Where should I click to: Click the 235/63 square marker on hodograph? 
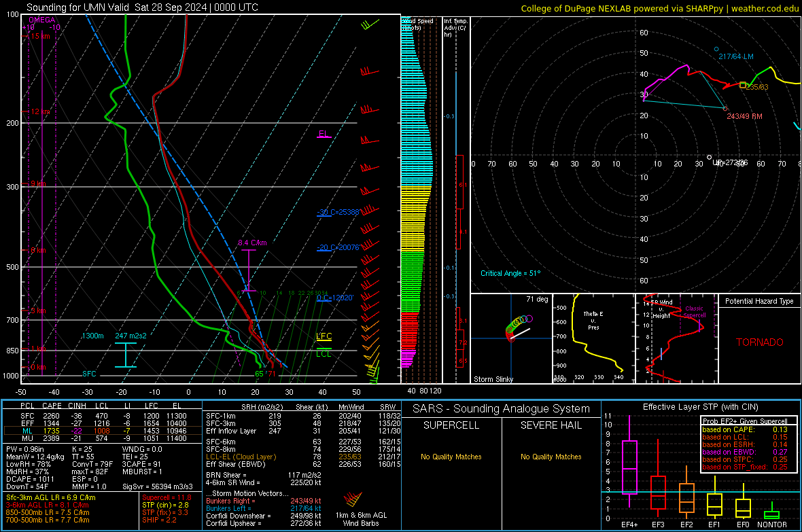pyautogui.click(x=743, y=85)
